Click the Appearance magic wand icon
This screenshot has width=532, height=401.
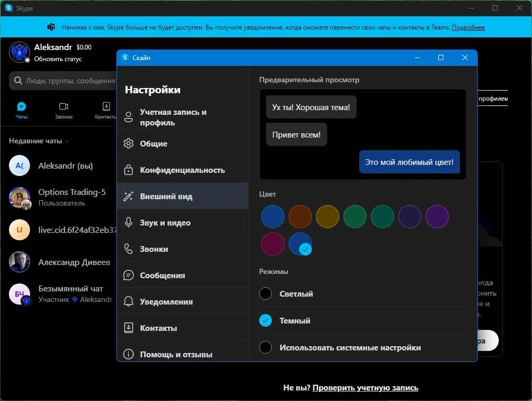tap(128, 196)
